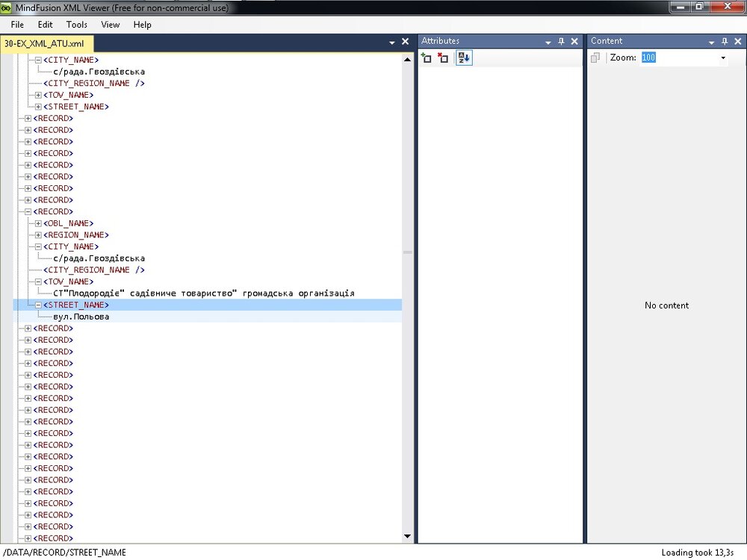The width and height of the screenshot is (747, 560).
Task: Open the View menu
Action: pyautogui.click(x=111, y=25)
